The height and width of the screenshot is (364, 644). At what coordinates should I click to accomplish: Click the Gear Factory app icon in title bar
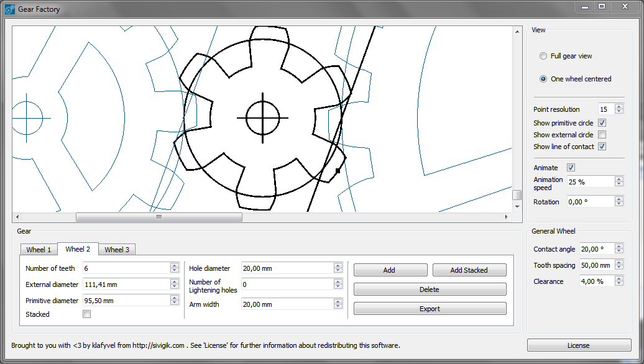tap(9, 9)
